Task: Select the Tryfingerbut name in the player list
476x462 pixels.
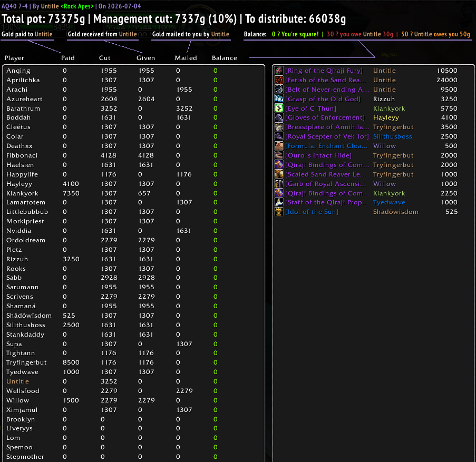Action: coord(26,362)
